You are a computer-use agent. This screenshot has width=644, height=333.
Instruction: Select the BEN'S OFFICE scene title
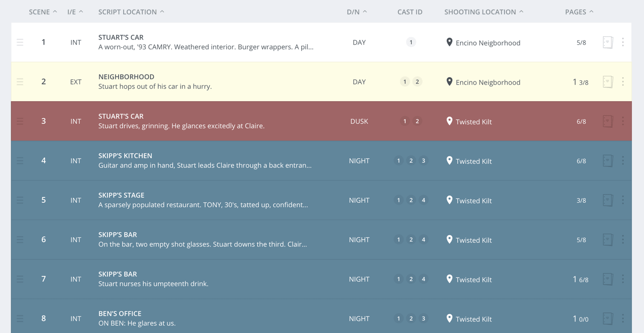[x=120, y=314]
